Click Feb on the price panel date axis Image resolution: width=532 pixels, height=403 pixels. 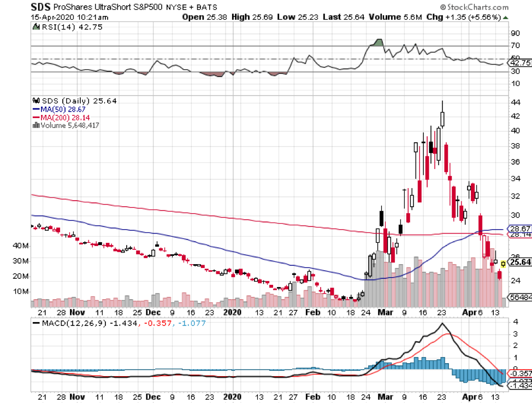point(312,312)
